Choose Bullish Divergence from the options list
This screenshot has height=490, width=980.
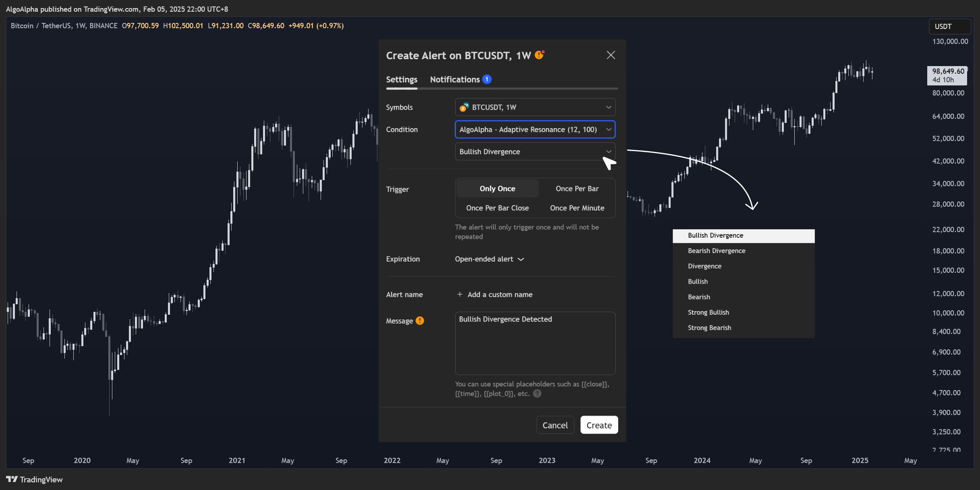(x=744, y=236)
